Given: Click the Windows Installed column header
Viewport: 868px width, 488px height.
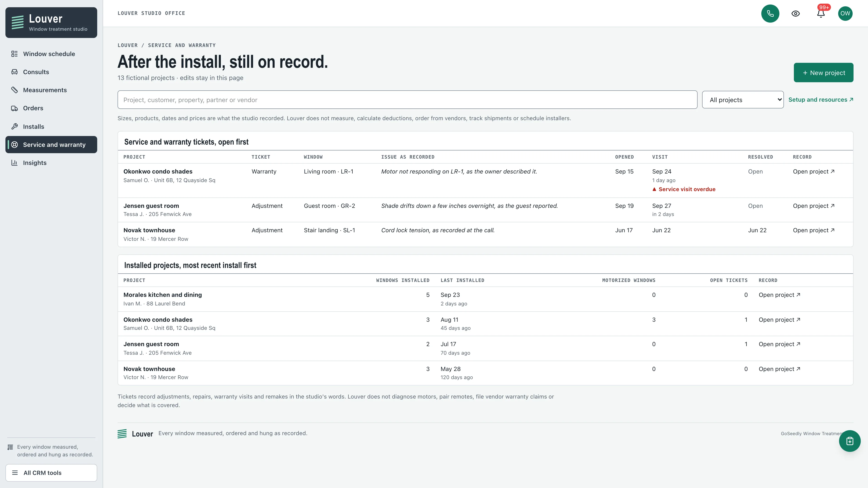Looking at the screenshot, I should 403,280.
